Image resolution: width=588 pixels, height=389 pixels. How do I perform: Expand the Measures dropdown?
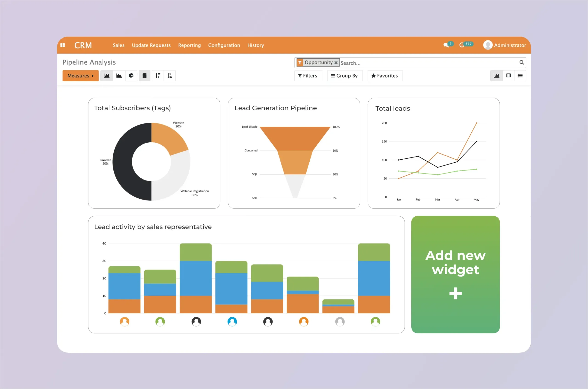(80, 76)
